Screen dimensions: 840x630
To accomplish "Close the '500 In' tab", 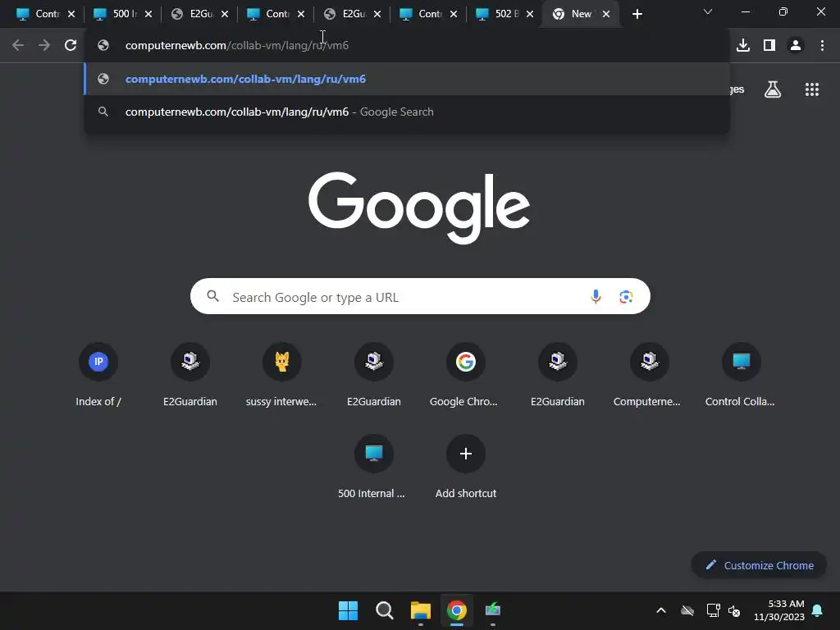I will (x=148, y=15).
